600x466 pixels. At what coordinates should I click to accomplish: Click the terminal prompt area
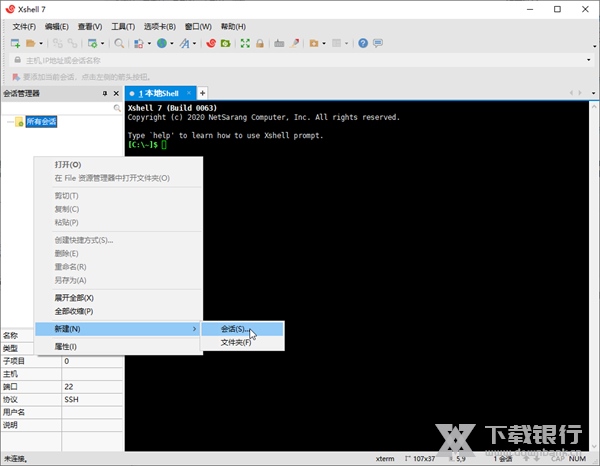click(x=147, y=145)
